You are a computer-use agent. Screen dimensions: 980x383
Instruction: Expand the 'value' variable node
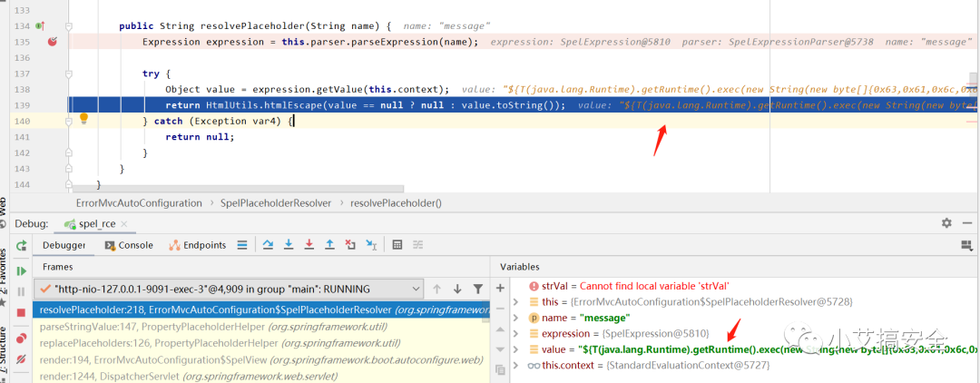click(515, 349)
